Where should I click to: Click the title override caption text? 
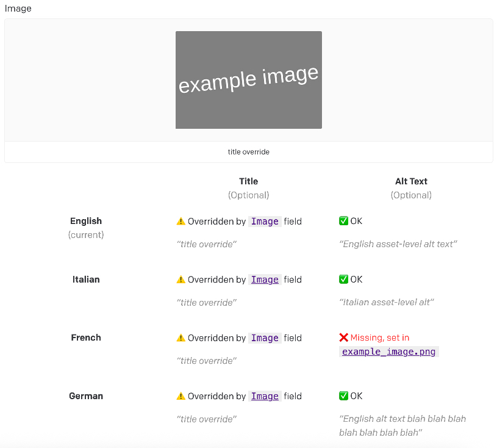(248, 152)
